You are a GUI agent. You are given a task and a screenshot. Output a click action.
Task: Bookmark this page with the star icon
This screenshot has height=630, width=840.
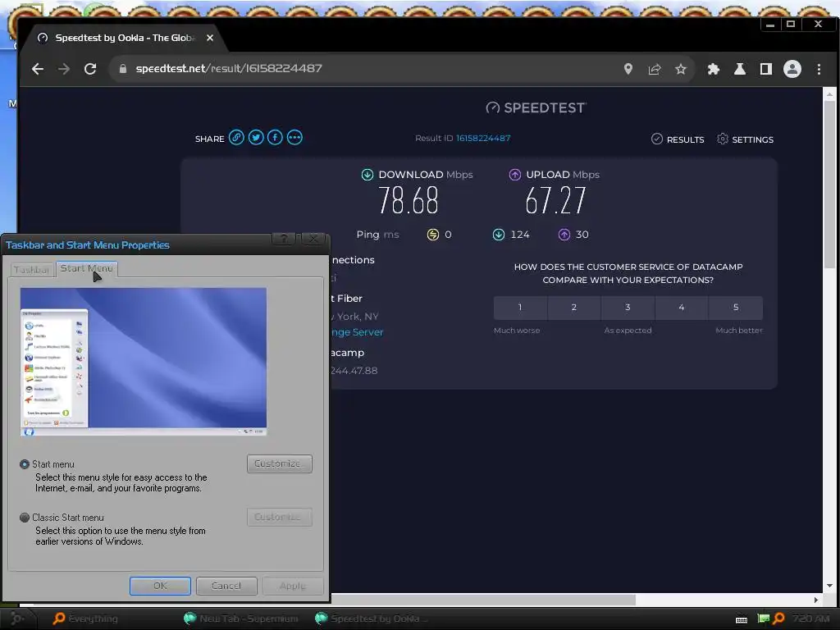click(680, 69)
